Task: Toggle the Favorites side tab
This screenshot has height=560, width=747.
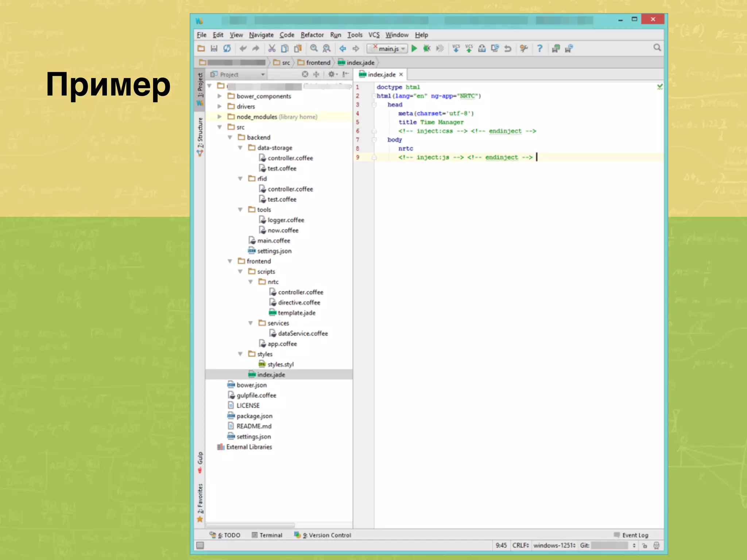Action: click(200, 503)
